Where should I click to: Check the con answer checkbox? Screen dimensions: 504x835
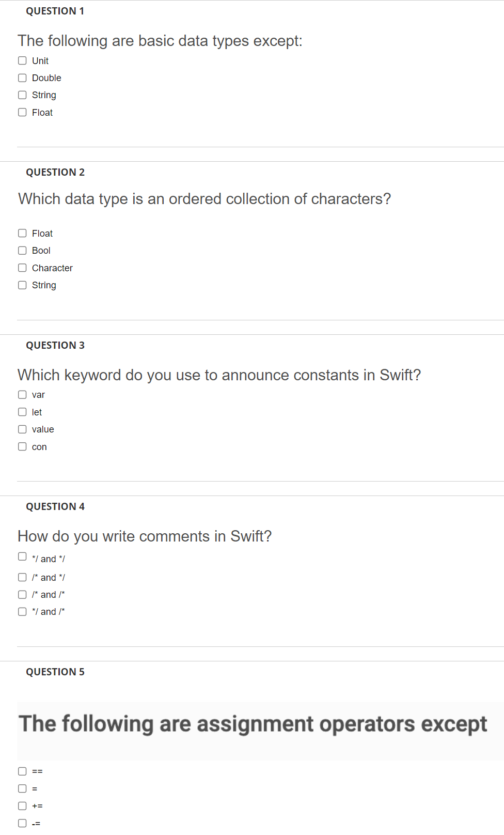click(x=22, y=446)
